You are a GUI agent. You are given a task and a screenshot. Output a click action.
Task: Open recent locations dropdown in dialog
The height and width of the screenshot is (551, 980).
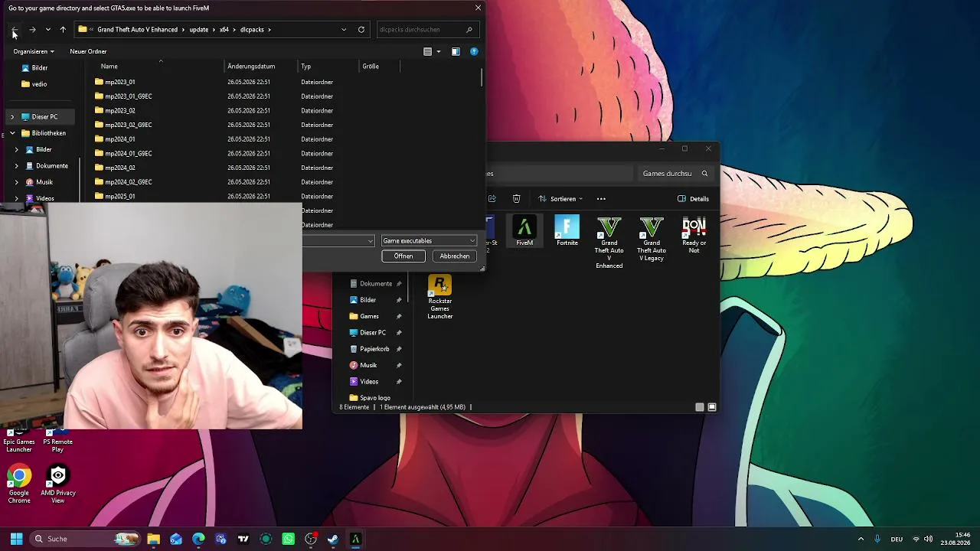[x=48, y=30]
